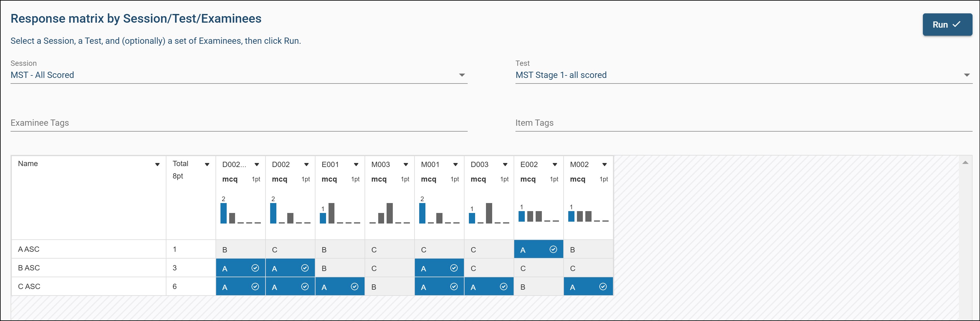
Task: Open the Test dropdown
Action: coord(966,75)
